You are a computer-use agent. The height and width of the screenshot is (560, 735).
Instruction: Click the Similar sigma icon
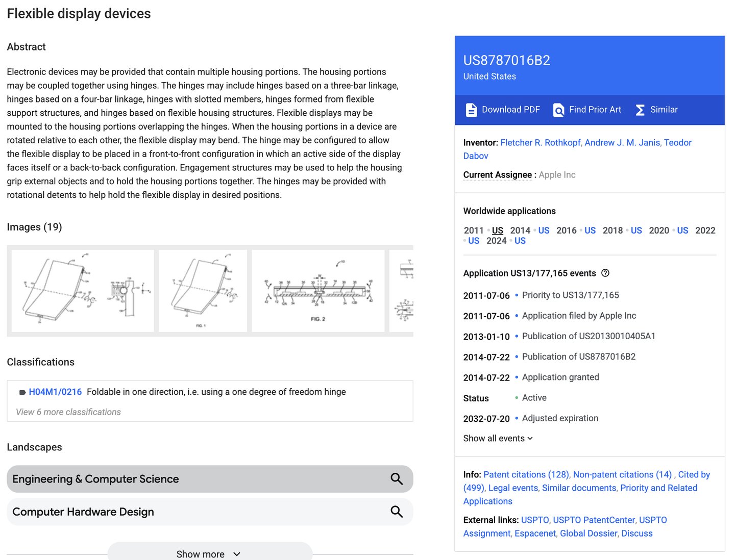640,110
